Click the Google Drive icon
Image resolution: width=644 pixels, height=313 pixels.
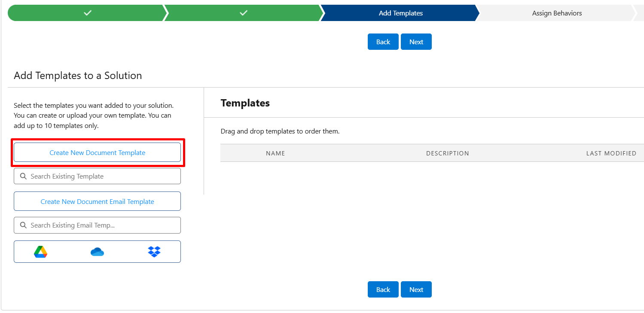pos(40,252)
